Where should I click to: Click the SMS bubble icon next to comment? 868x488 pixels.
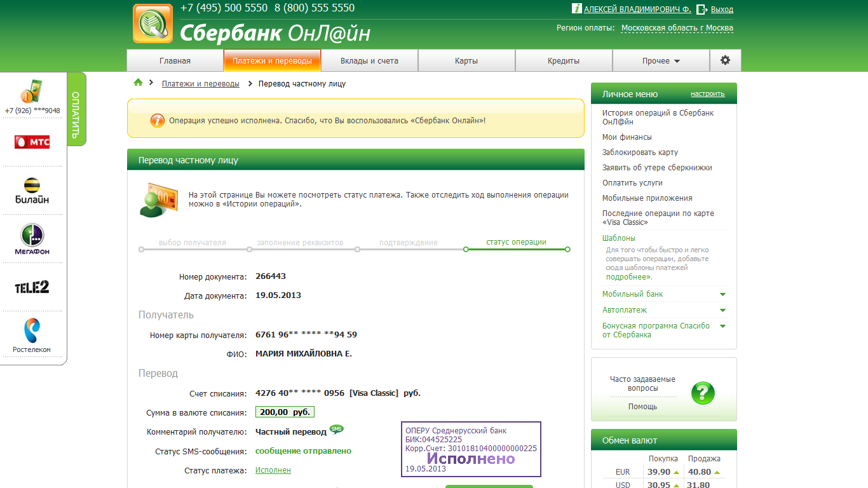(x=337, y=430)
